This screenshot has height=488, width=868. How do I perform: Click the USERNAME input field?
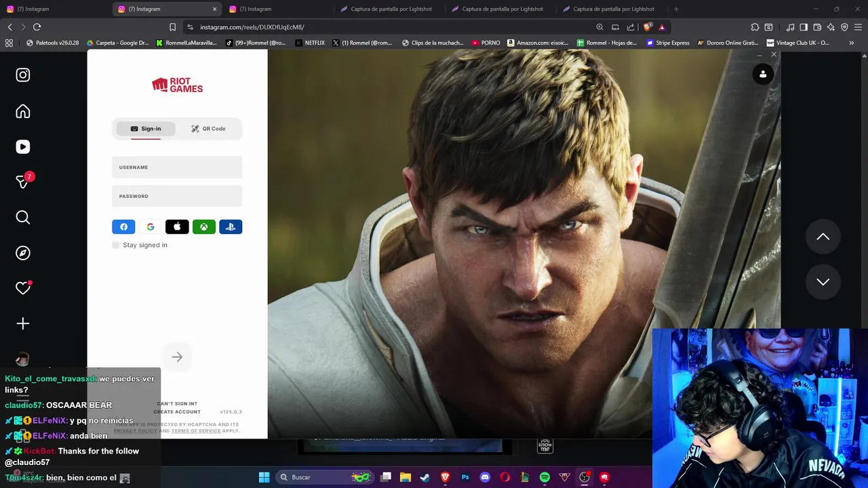[177, 167]
